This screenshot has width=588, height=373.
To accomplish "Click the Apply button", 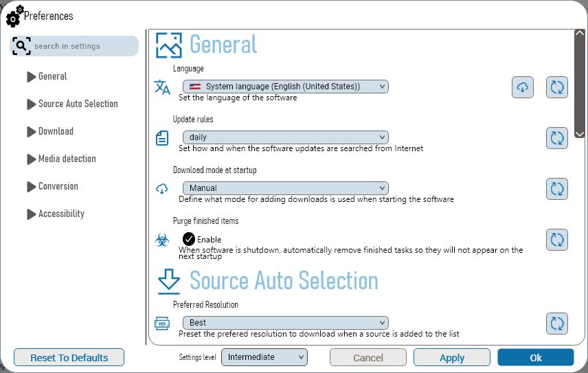I will [x=452, y=358].
